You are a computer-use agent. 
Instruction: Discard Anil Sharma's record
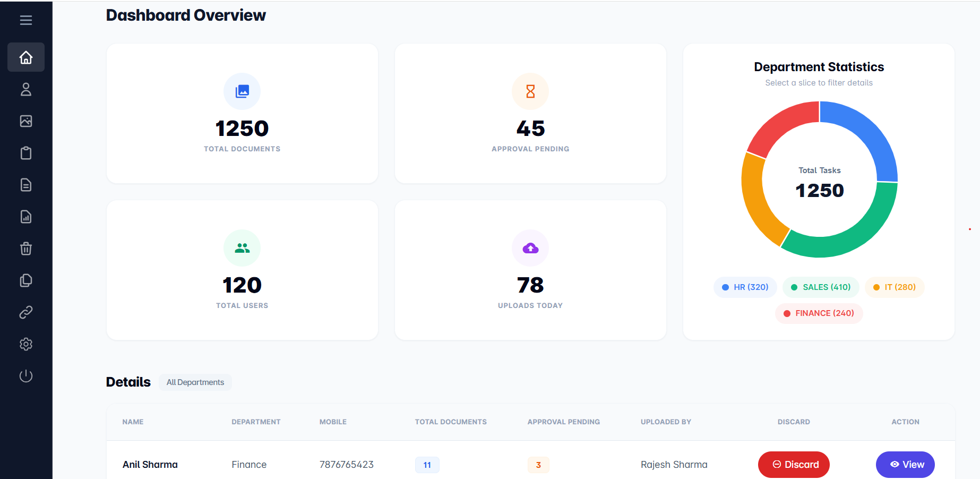[794, 465]
